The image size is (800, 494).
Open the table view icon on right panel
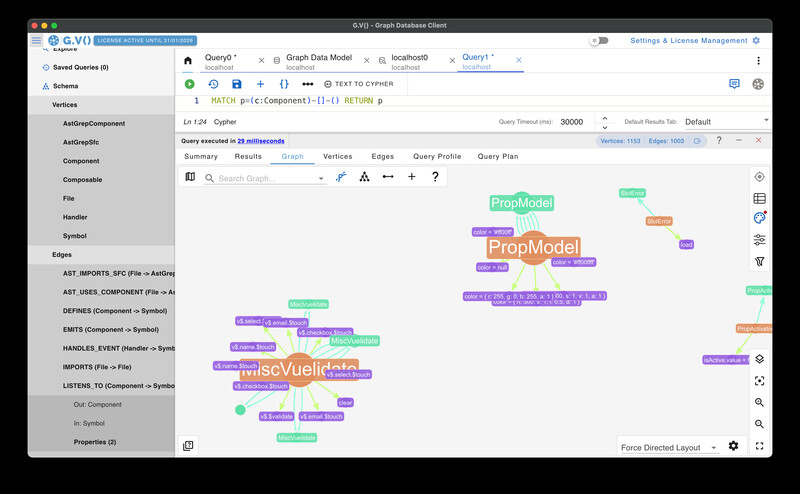(x=759, y=198)
